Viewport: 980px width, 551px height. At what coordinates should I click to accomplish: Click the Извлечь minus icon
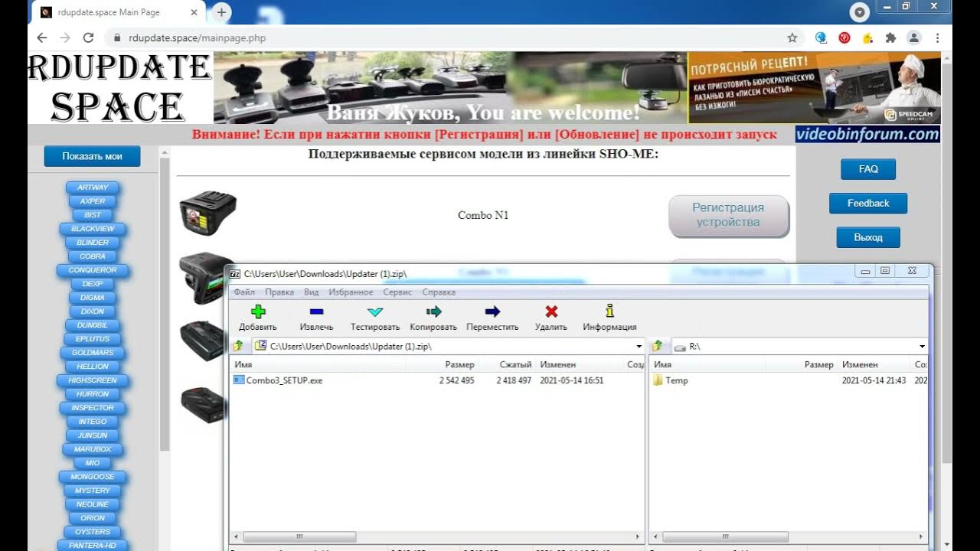(316, 311)
